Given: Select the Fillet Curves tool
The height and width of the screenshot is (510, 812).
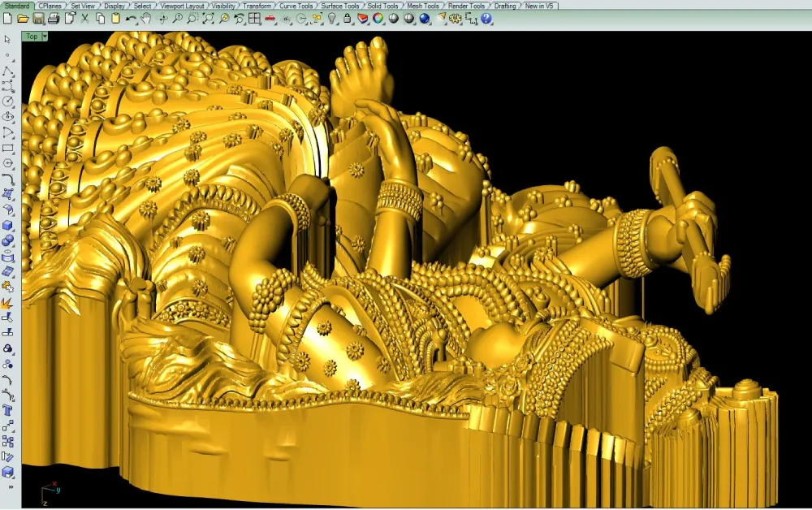Looking at the screenshot, I should [x=7, y=179].
